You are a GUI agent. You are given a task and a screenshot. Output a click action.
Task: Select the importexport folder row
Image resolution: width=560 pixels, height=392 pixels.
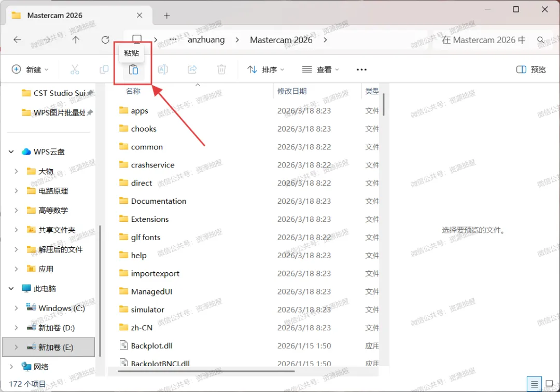pyautogui.click(x=248, y=273)
